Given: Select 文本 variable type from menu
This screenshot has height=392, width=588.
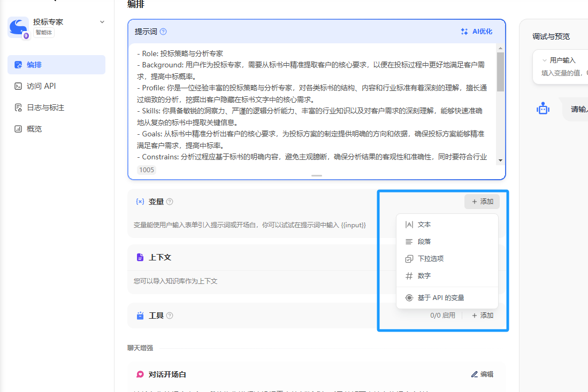Looking at the screenshot, I should [424, 225].
